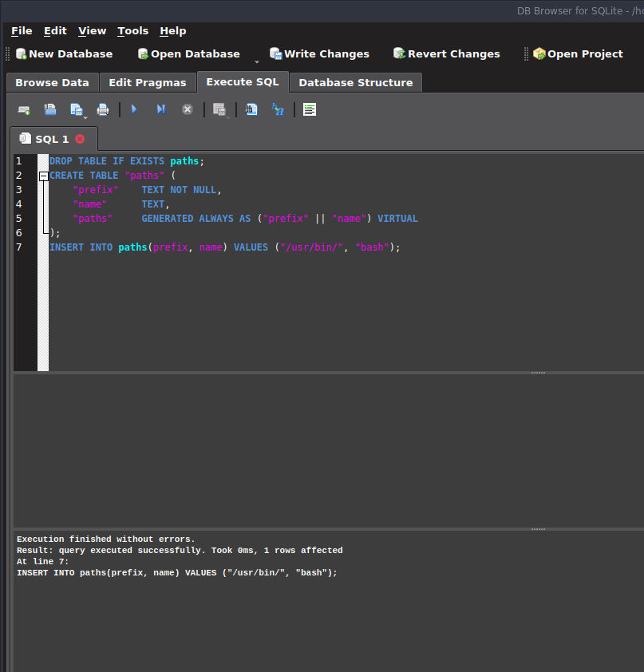Click the splitter handle below the editor
Image resolution: width=644 pixels, height=672 pixels.
point(538,373)
